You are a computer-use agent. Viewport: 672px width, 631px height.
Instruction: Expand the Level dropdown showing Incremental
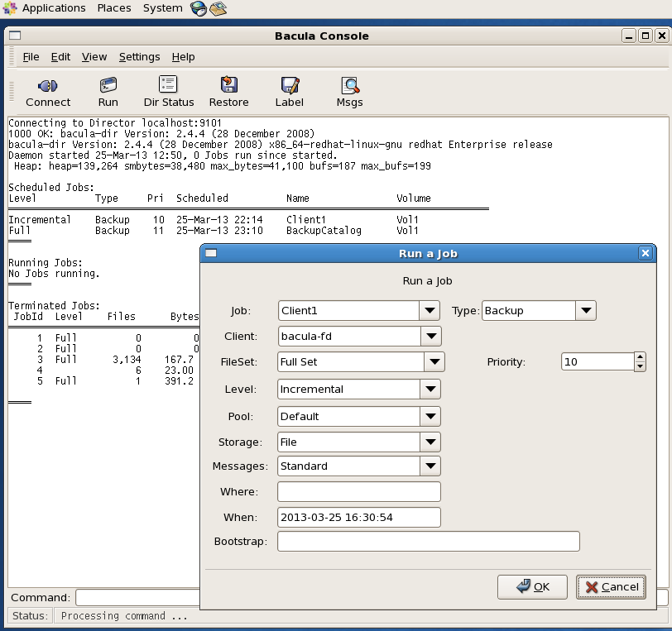430,389
